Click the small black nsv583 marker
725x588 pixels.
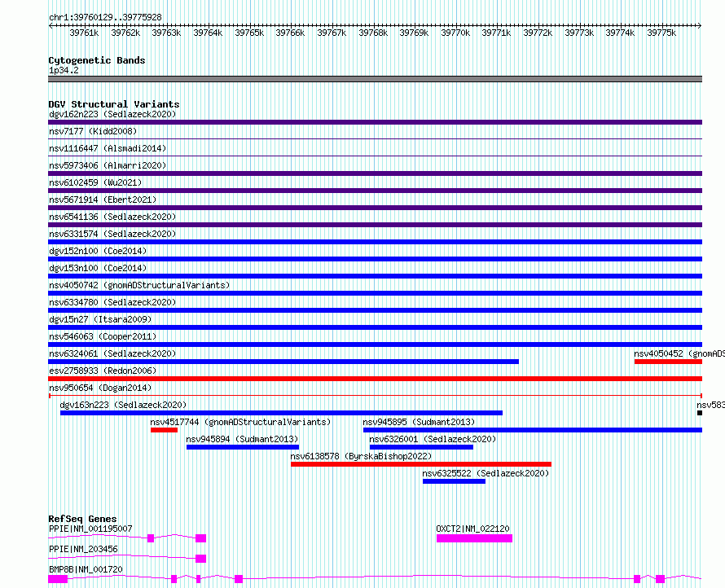point(700,413)
